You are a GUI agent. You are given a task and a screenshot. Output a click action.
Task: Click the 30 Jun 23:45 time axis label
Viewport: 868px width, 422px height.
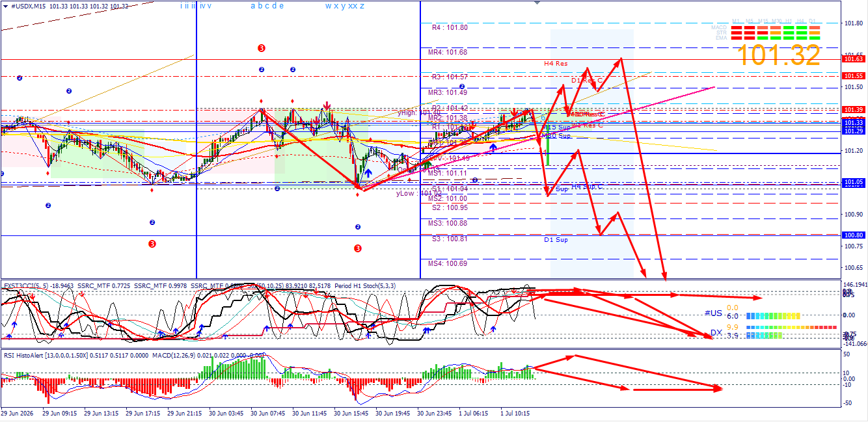(435, 413)
